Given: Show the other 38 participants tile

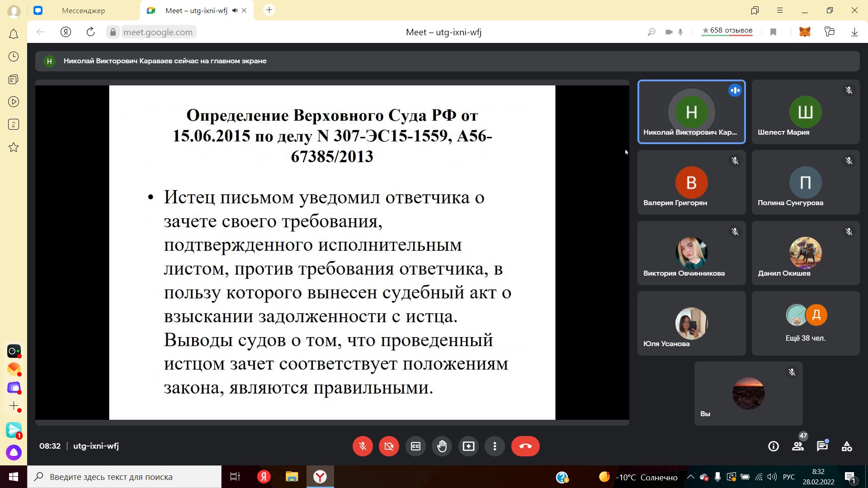Looking at the screenshot, I should (806, 324).
